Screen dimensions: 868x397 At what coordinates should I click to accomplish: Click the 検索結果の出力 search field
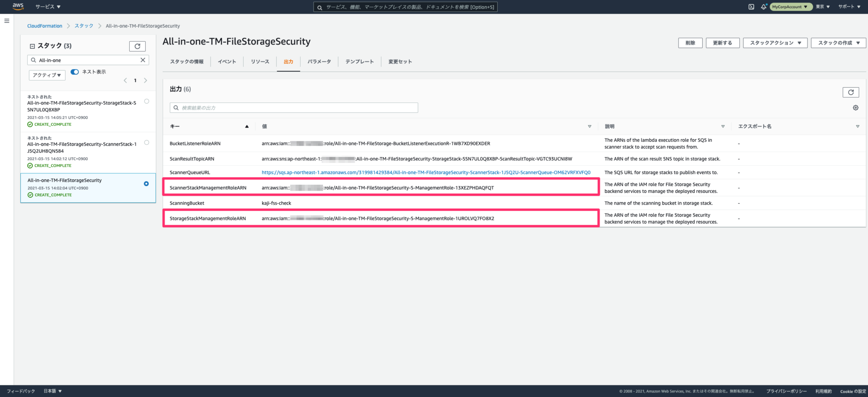coord(294,107)
